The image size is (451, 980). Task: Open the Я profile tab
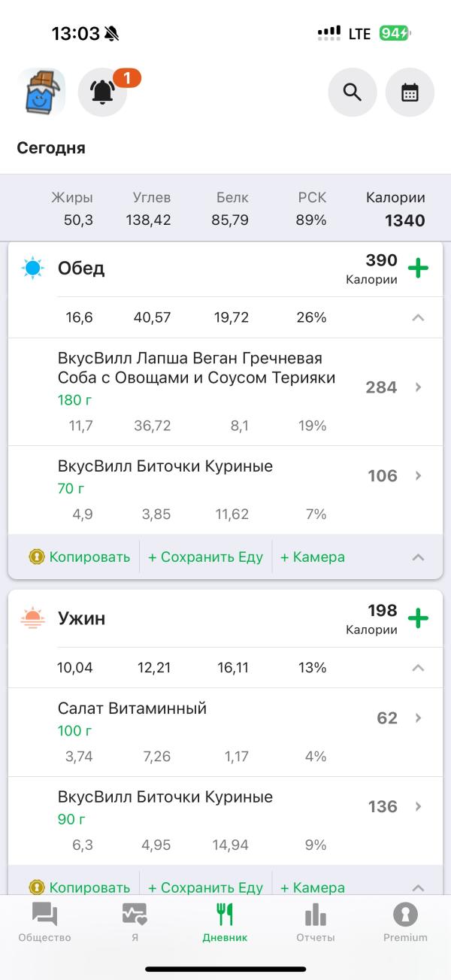135,922
